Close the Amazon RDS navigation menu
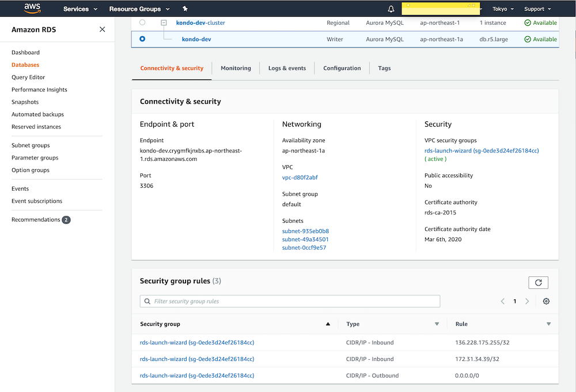This screenshot has width=576, height=392. (102, 29)
